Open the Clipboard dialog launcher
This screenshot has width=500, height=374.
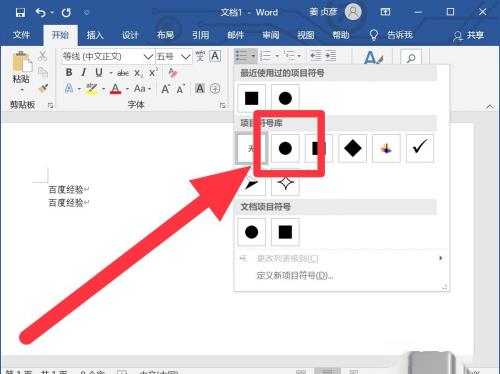51,105
